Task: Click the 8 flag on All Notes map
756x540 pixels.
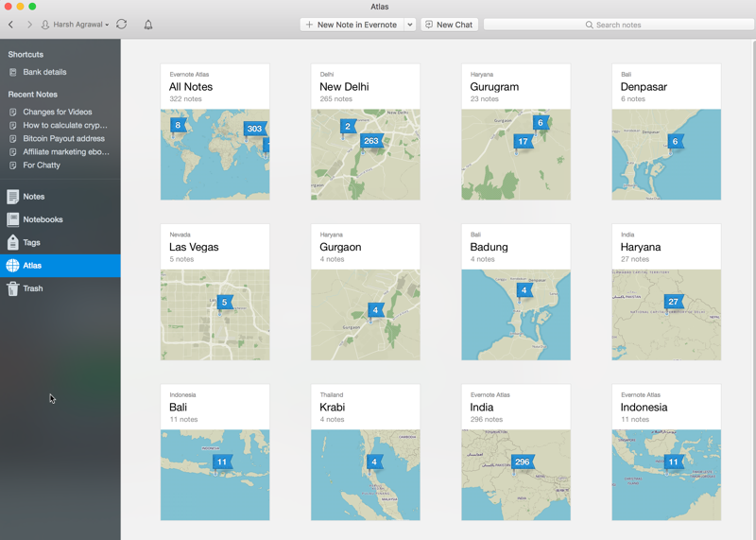Action: point(178,126)
